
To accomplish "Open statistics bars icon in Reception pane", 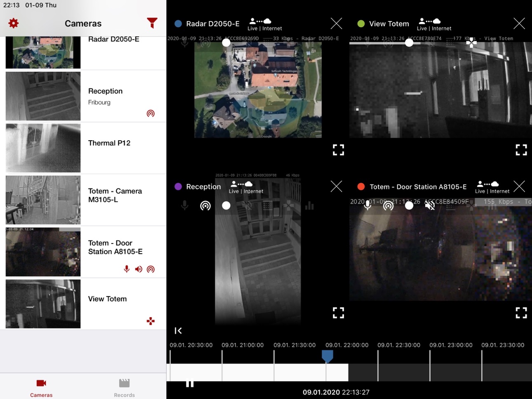I will pos(309,205).
